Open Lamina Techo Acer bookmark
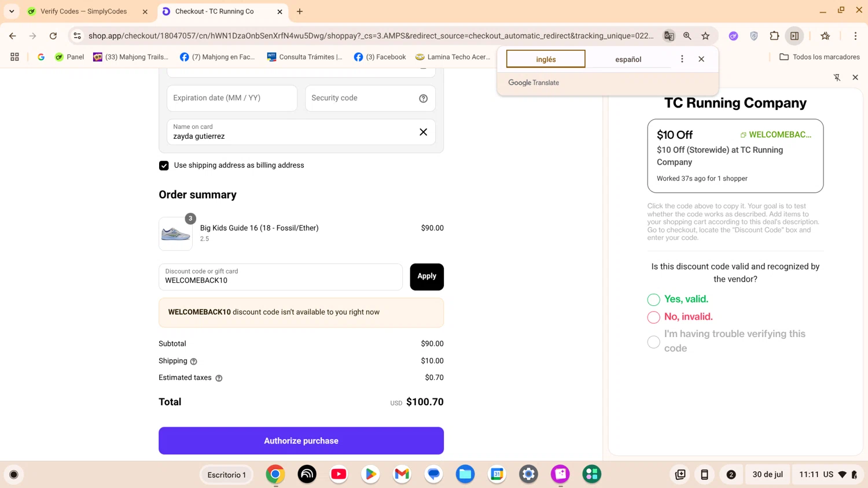The image size is (868, 488). pos(453,57)
